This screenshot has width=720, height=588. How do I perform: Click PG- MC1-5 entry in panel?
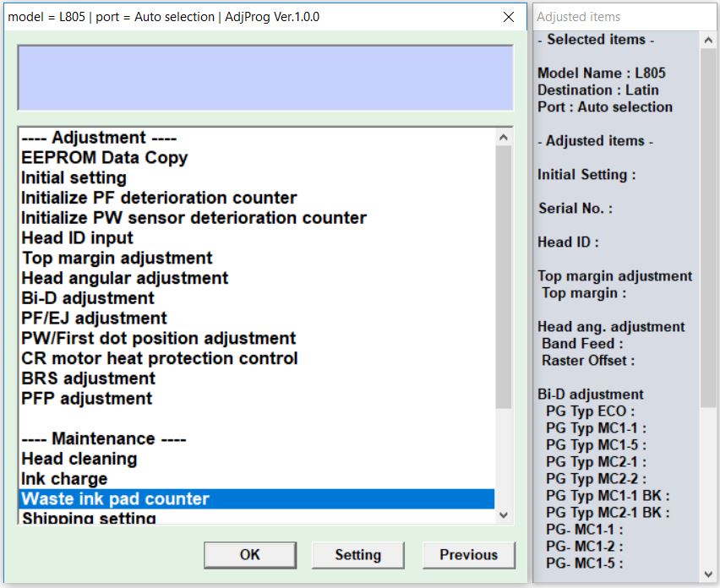point(585,563)
